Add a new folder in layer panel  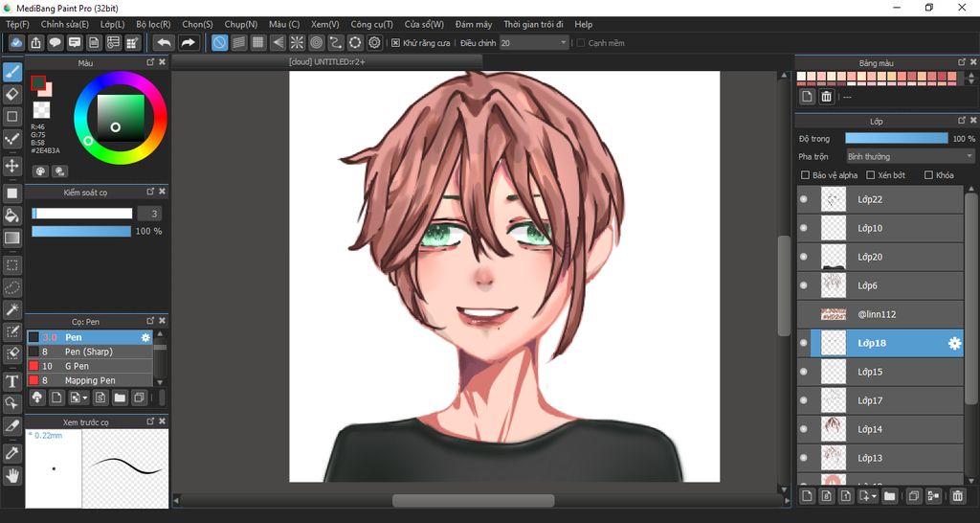coord(889,496)
